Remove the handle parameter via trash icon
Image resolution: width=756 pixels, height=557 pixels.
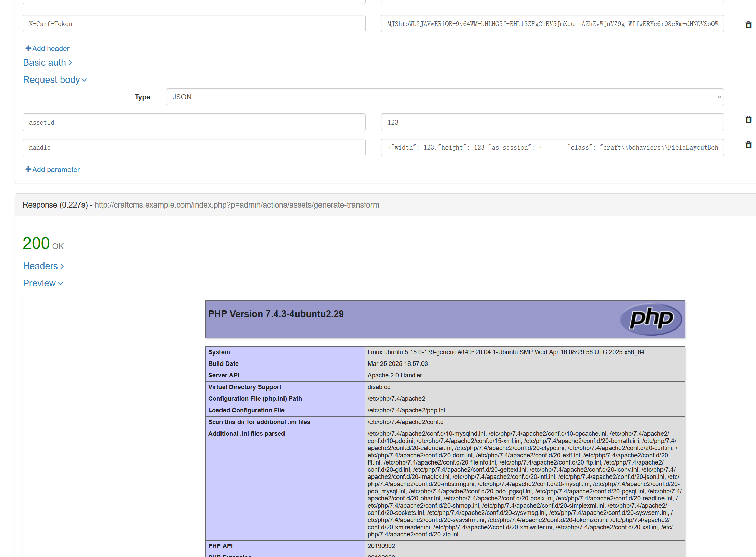748,145
